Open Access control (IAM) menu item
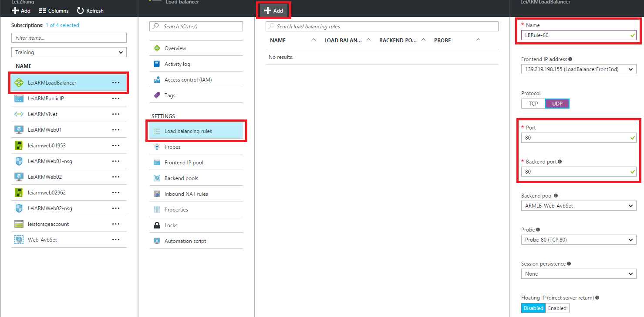The height and width of the screenshot is (317, 644). (196, 80)
